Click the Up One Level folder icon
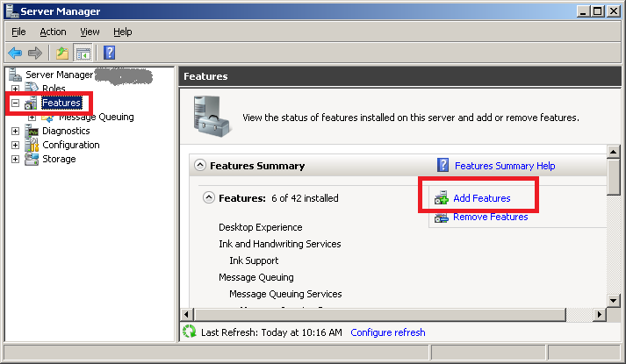This screenshot has width=626, height=364. [x=62, y=53]
